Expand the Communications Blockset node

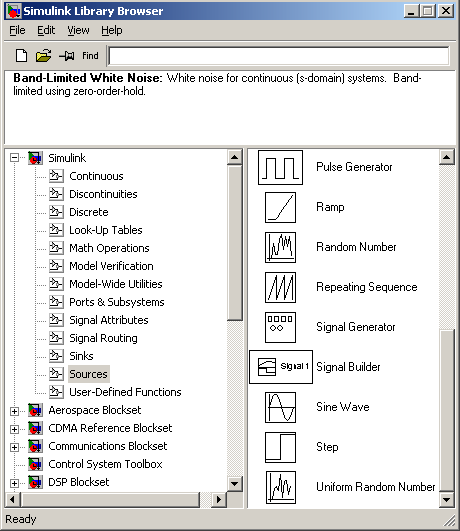click(14, 447)
